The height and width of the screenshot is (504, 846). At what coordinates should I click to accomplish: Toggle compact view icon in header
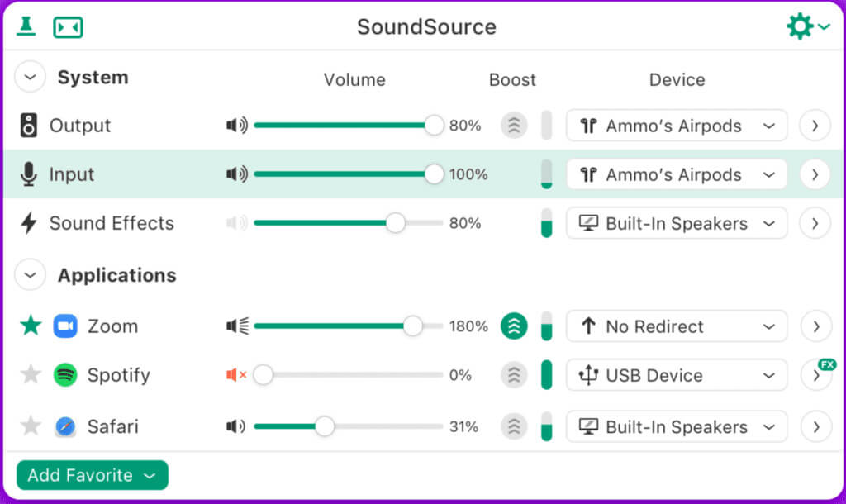[x=68, y=27]
